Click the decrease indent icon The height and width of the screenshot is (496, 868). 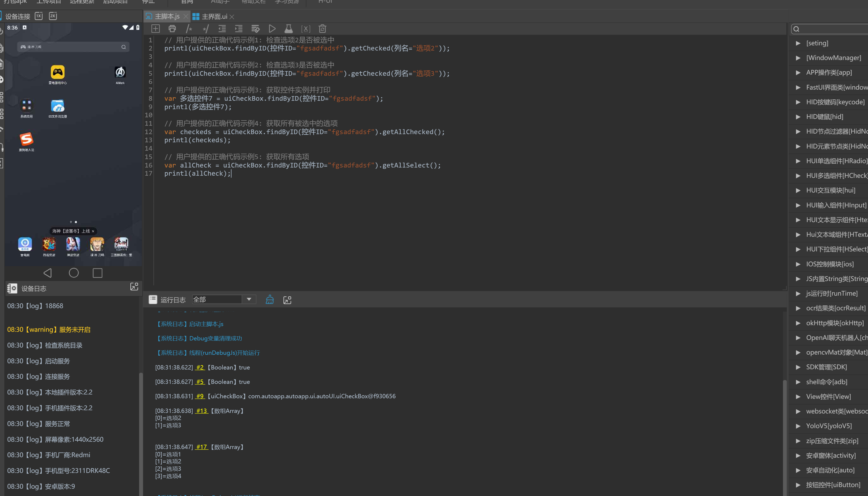point(222,29)
